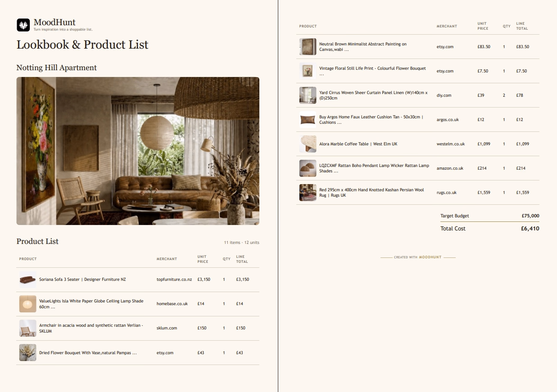The width and height of the screenshot is (557, 392).
Task: Click the sofa unit price £3,150
Action: 204,279
